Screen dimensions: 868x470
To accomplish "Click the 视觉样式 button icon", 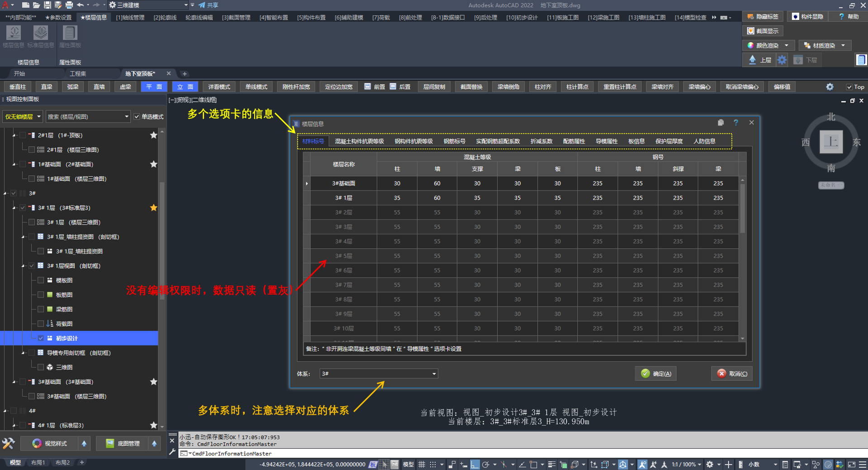I will click(x=37, y=443).
